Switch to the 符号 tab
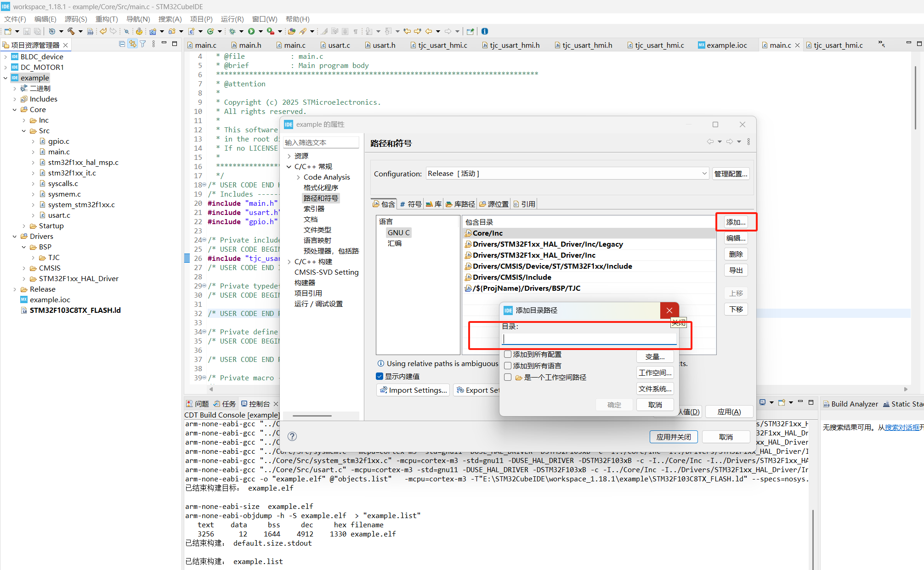The width and height of the screenshot is (924, 570). click(x=410, y=204)
